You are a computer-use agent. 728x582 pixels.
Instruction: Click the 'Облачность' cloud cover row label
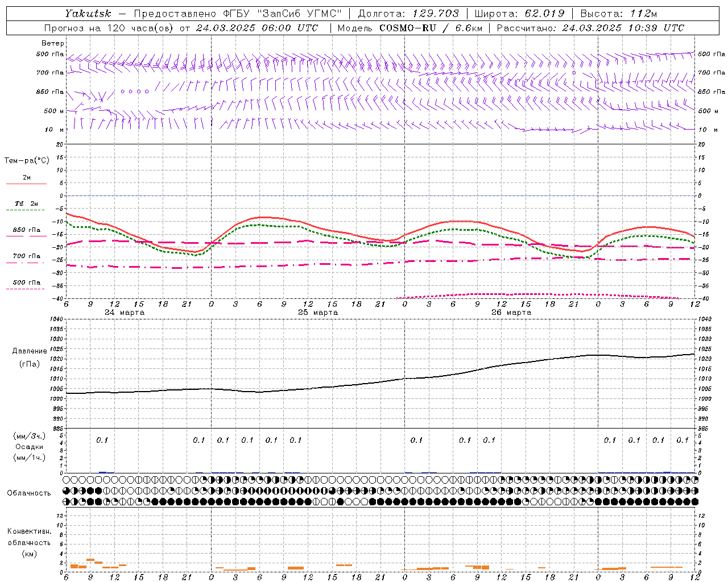point(29,493)
